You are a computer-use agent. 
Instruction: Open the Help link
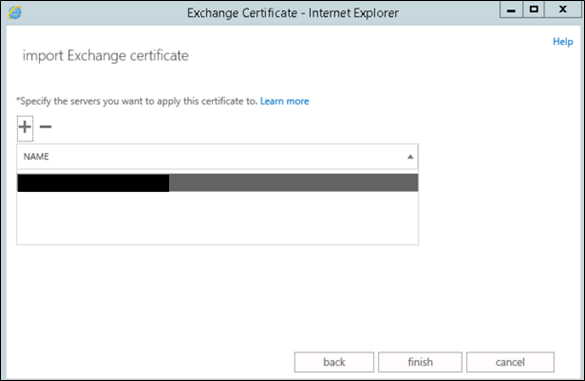pyautogui.click(x=563, y=41)
